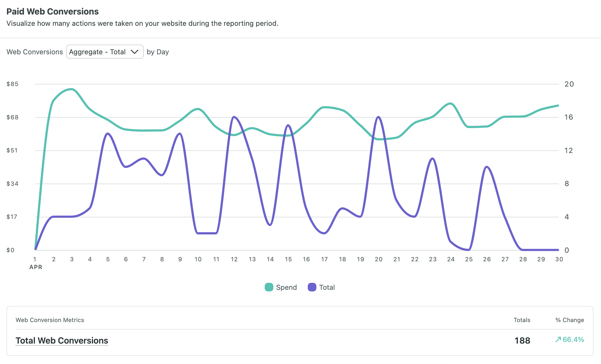Open the Total Web Conversions metric link
The height and width of the screenshot is (364, 601).
click(x=62, y=340)
